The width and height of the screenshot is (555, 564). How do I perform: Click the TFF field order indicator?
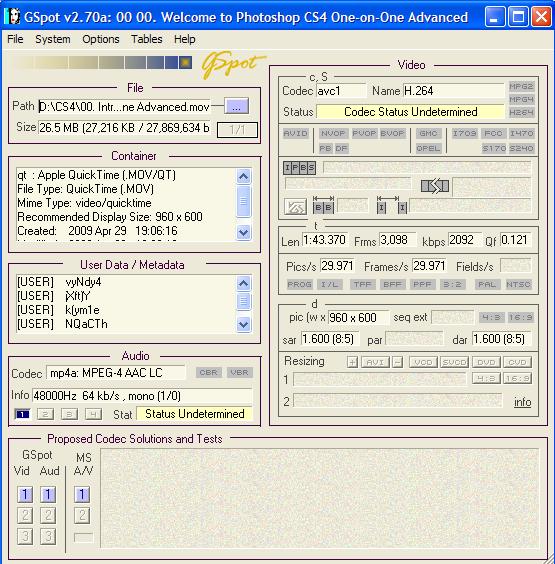point(362,285)
